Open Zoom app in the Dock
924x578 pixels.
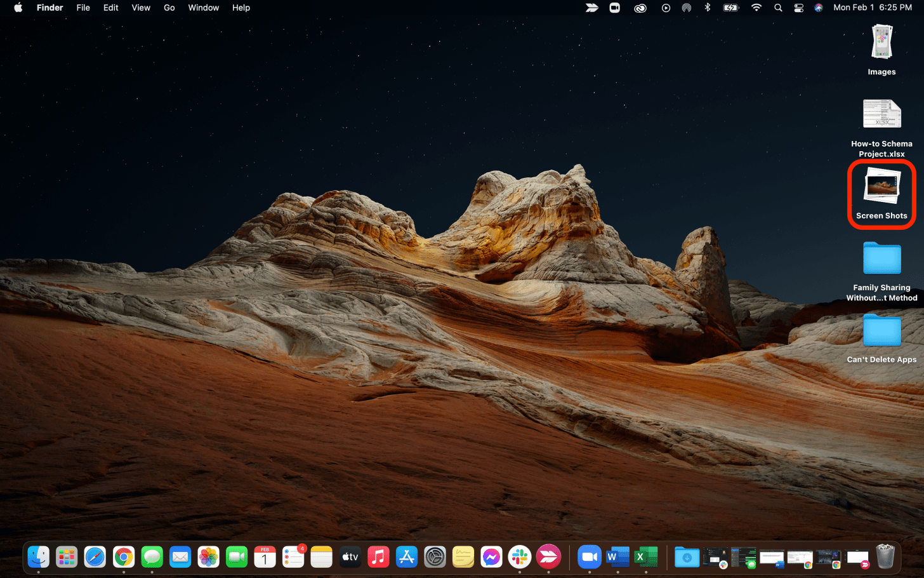click(x=590, y=557)
